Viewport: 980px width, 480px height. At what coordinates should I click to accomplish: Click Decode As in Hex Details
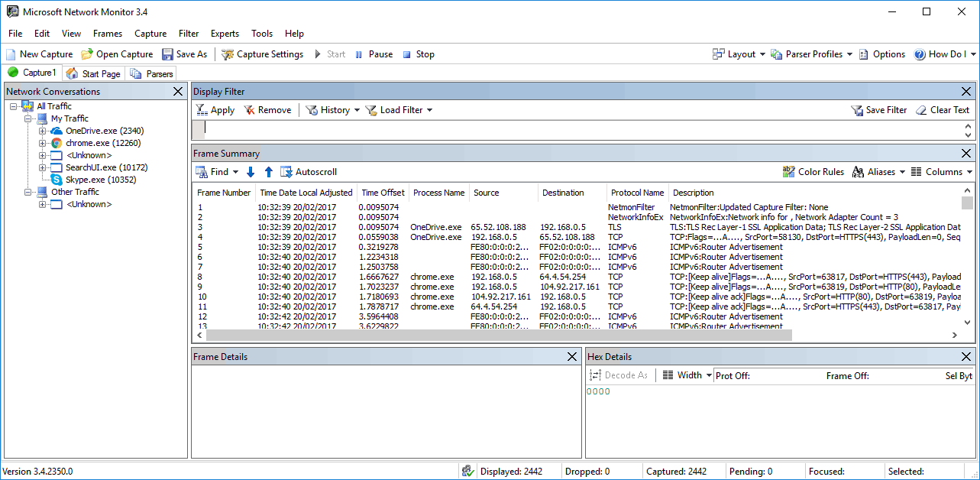tap(619, 375)
